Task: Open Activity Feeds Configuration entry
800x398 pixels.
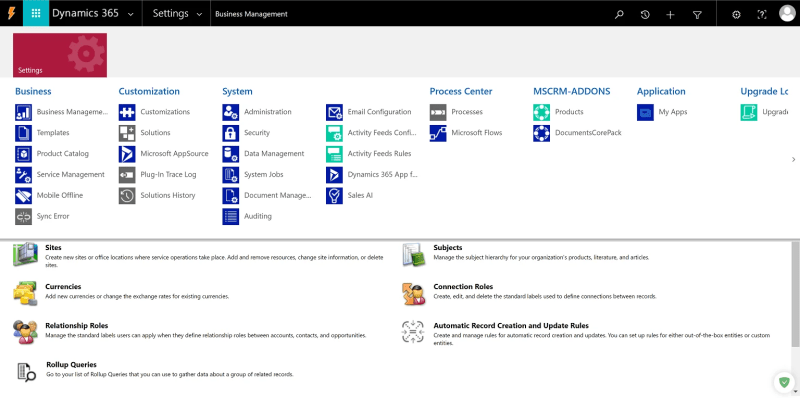Action: point(382,133)
